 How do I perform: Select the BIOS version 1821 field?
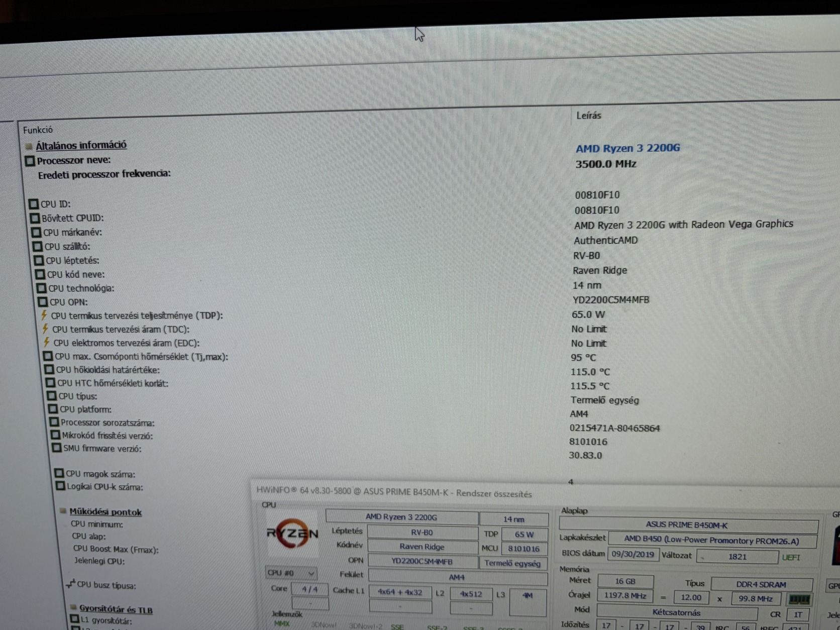coord(738,556)
